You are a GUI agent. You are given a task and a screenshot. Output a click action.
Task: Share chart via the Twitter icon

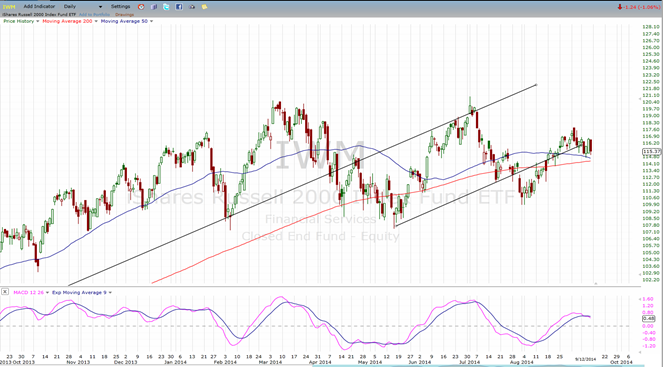[166, 7]
